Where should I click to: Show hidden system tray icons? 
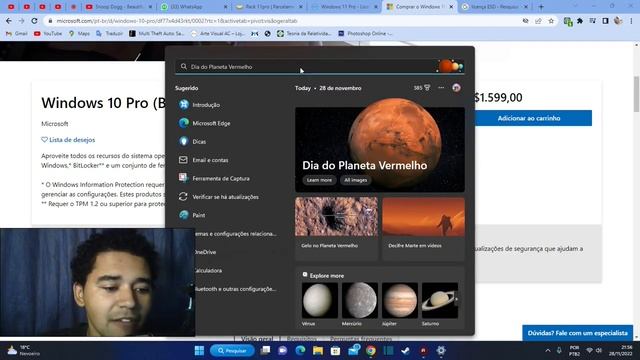click(x=547, y=351)
